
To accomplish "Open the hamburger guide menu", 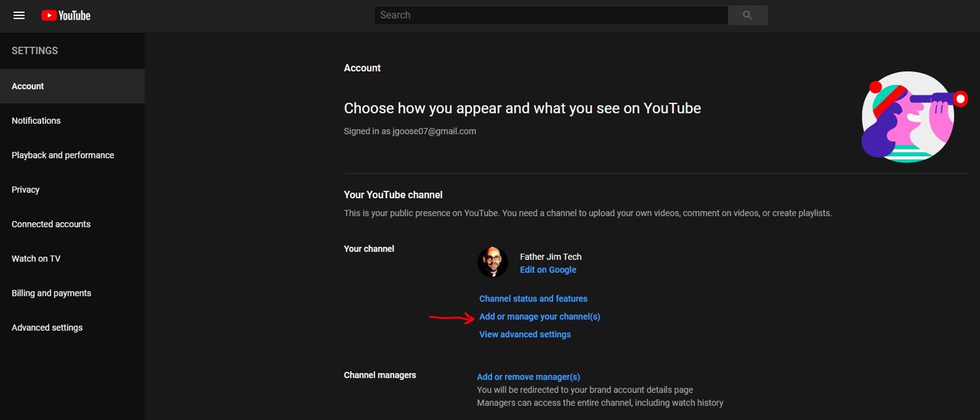I will [19, 15].
